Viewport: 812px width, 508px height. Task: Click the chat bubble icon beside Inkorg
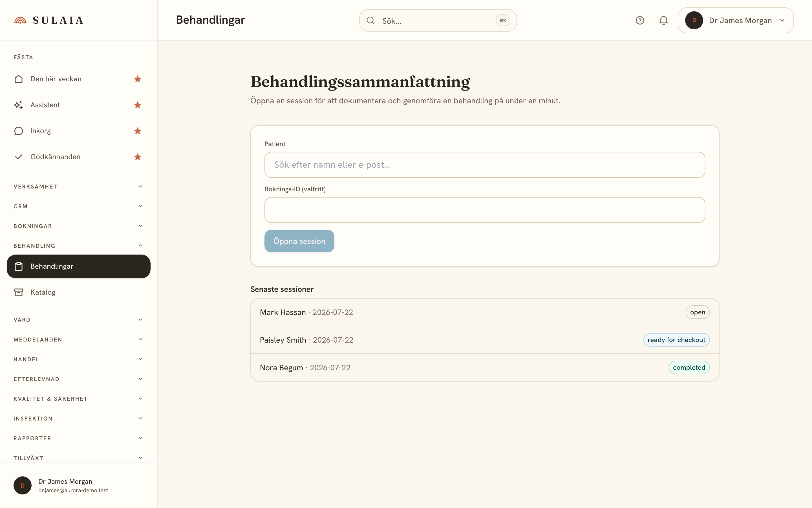19,131
